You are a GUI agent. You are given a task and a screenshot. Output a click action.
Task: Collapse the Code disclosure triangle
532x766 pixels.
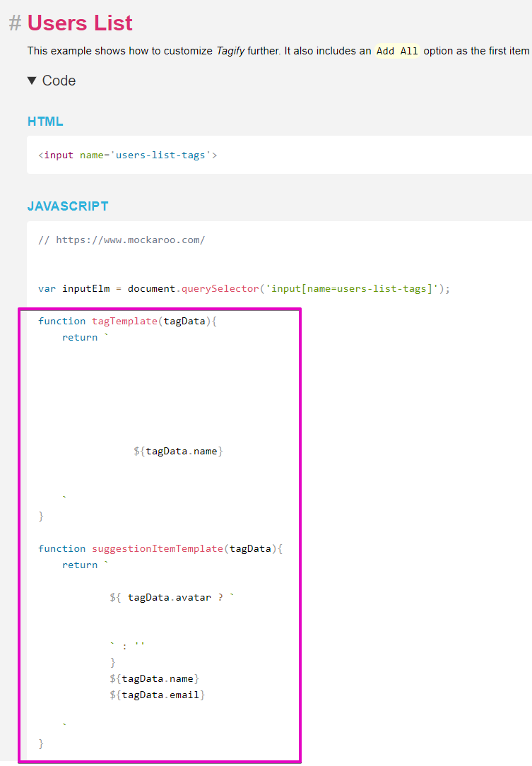point(32,81)
